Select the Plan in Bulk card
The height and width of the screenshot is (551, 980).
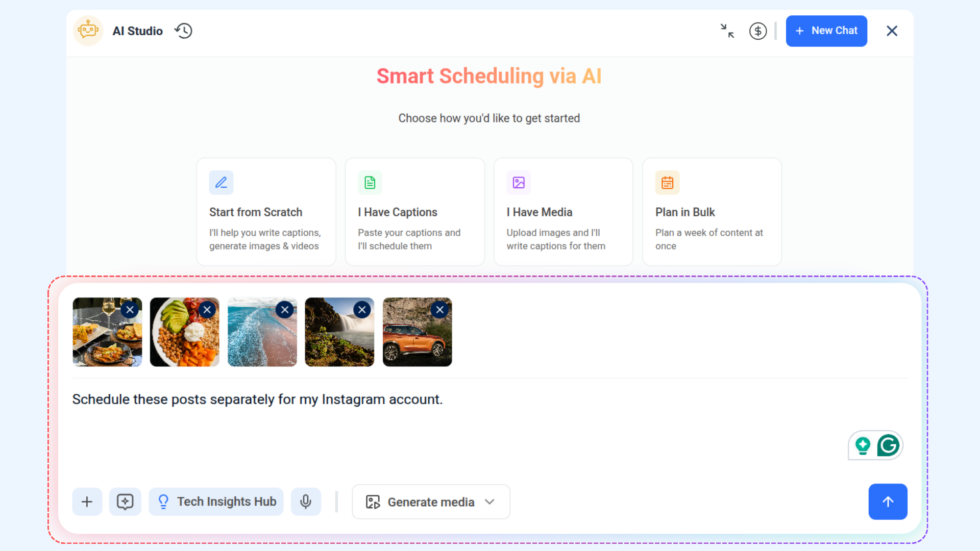point(712,212)
